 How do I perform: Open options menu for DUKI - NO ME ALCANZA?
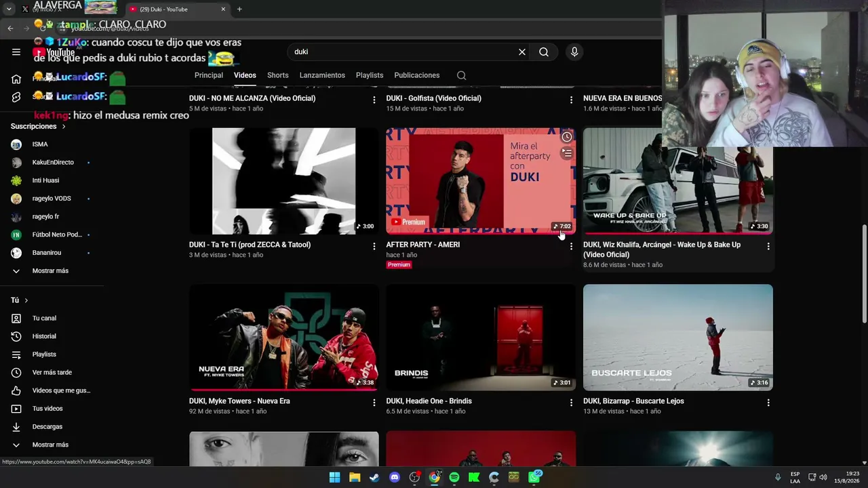[374, 100]
